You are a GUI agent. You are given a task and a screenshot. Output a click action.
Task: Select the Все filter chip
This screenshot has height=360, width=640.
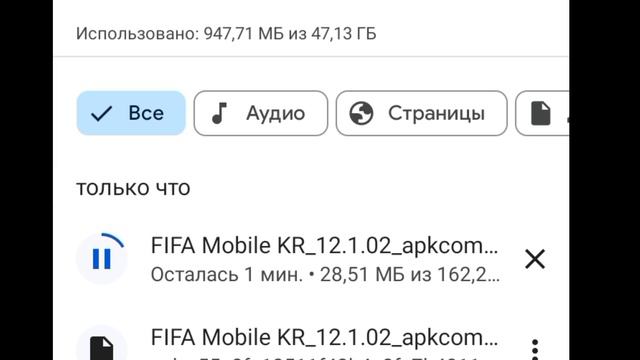pos(131,113)
